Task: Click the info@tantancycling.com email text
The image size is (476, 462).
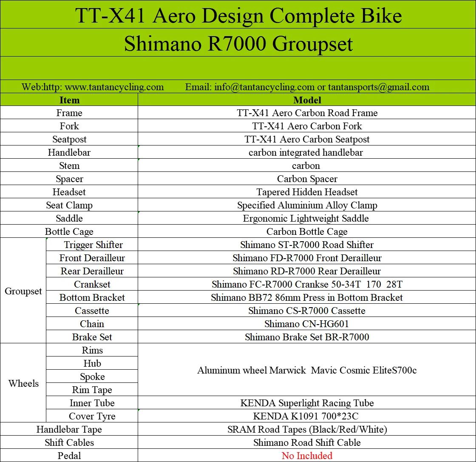Action: tap(264, 87)
